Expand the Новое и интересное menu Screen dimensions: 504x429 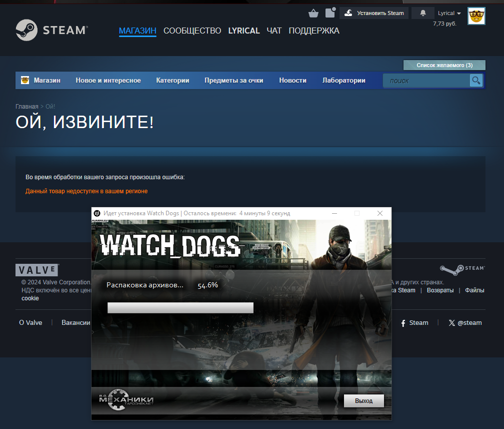tap(108, 81)
